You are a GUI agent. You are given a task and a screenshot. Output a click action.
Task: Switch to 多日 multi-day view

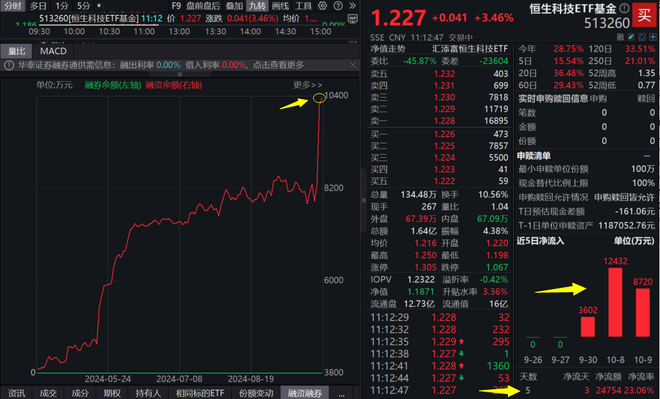pos(38,6)
